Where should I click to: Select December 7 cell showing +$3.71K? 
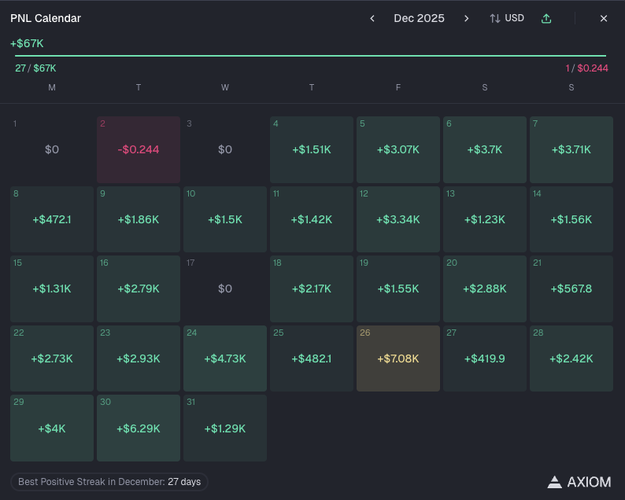coord(571,150)
